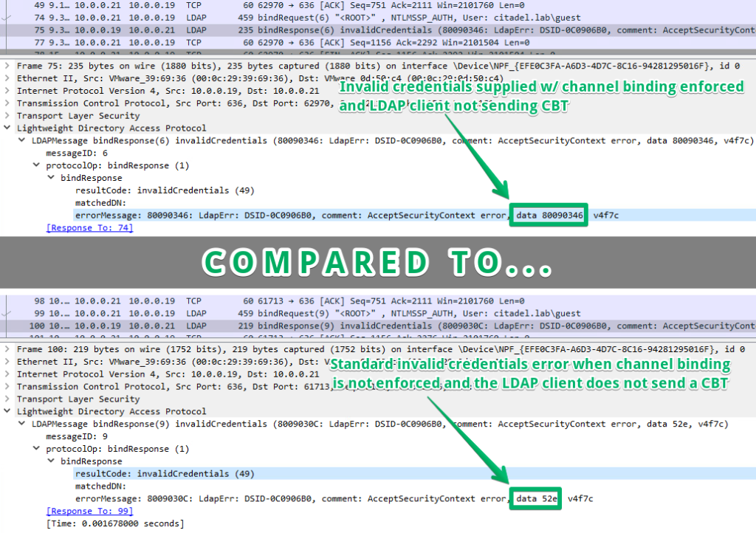
Task: Collapse the bindResponse subtree in Frame 100
Action: pos(49,461)
